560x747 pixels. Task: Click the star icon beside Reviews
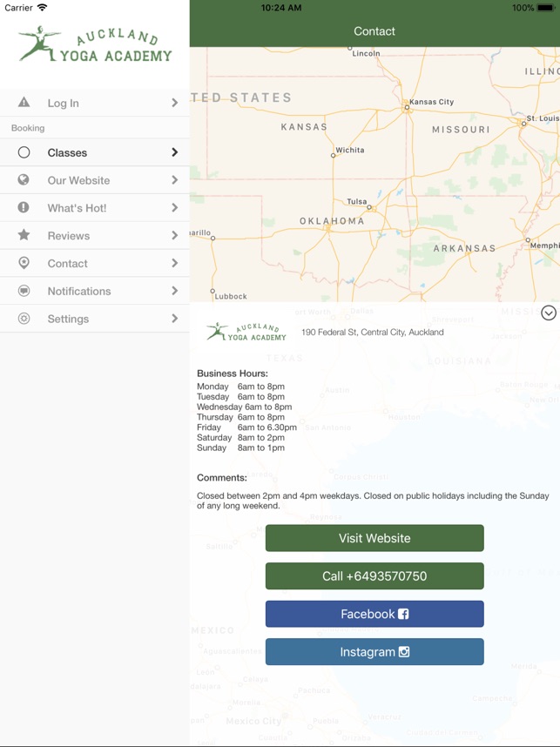tap(24, 235)
